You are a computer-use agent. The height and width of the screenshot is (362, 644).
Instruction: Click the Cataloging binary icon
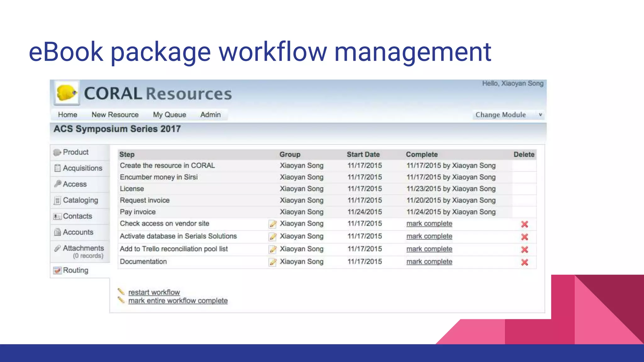[57, 200]
